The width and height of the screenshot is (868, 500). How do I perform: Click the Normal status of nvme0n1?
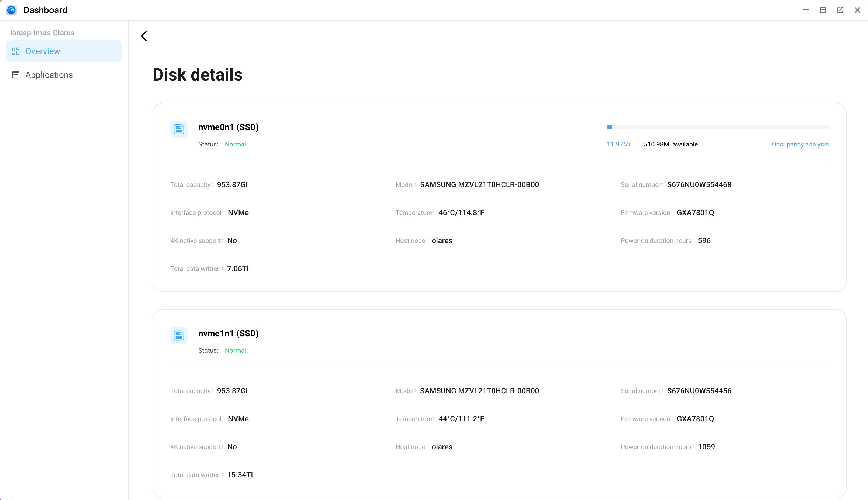[x=235, y=144]
